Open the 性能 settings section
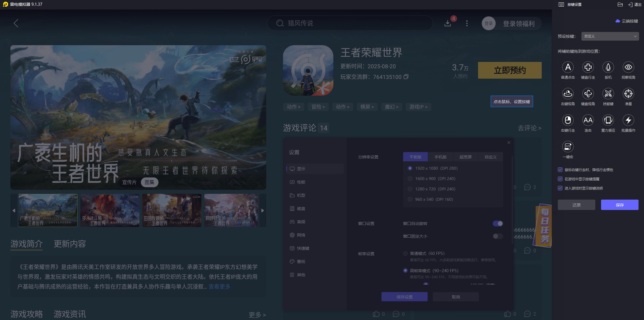This screenshot has height=320, width=644. click(315, 182)
